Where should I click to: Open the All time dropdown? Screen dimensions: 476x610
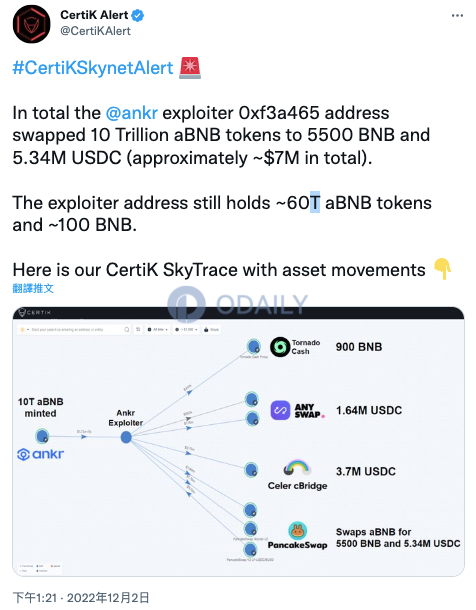click(x=158, y=330)
